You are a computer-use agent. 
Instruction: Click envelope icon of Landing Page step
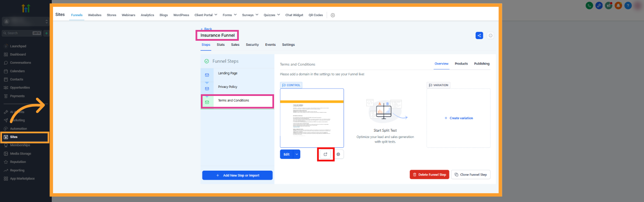tap(207, 75)
